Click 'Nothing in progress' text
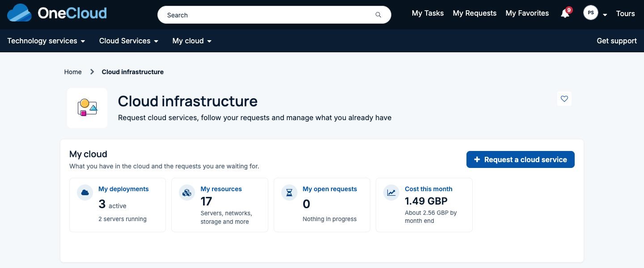This screenshot has height=268, width=644. coord(330,219)
